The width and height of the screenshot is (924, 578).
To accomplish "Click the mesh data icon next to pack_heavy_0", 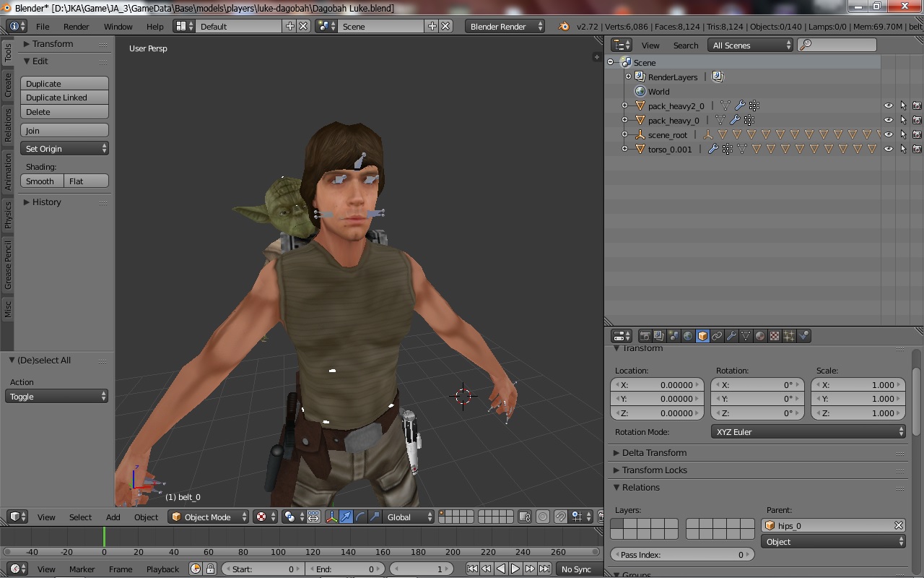I will (720, 120).
